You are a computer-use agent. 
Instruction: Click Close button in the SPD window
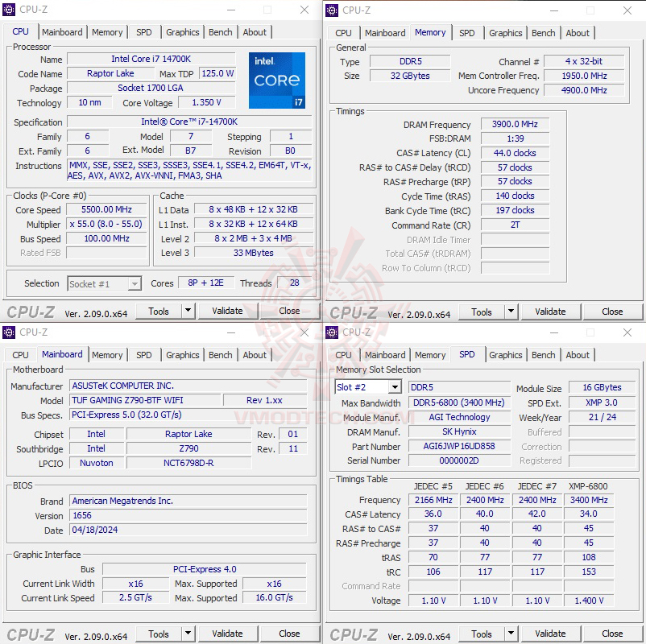(x=612, y=634)
